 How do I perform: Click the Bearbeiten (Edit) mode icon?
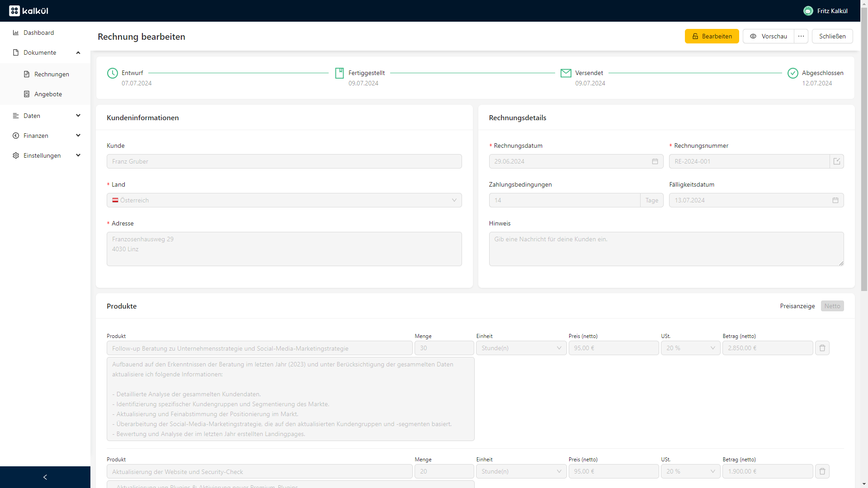[695, 36]
